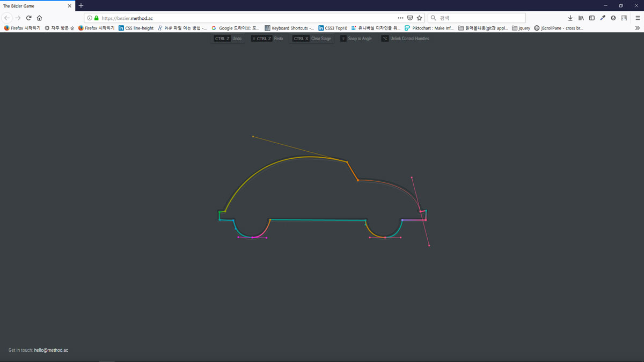The width and height of the screenshot is (644, 362).
Task: Open the hello@method.ac email link
Action: (x=51, y=350)
